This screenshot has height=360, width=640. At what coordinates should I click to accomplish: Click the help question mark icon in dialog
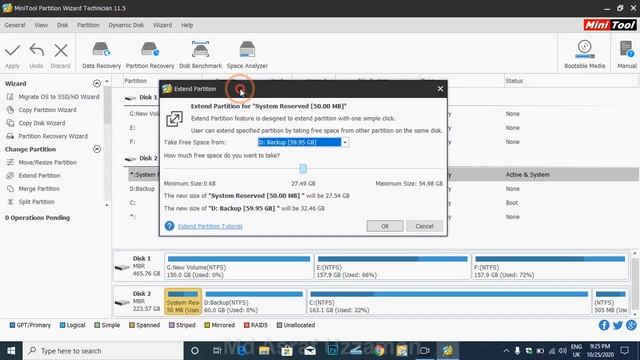coord(169,226)
